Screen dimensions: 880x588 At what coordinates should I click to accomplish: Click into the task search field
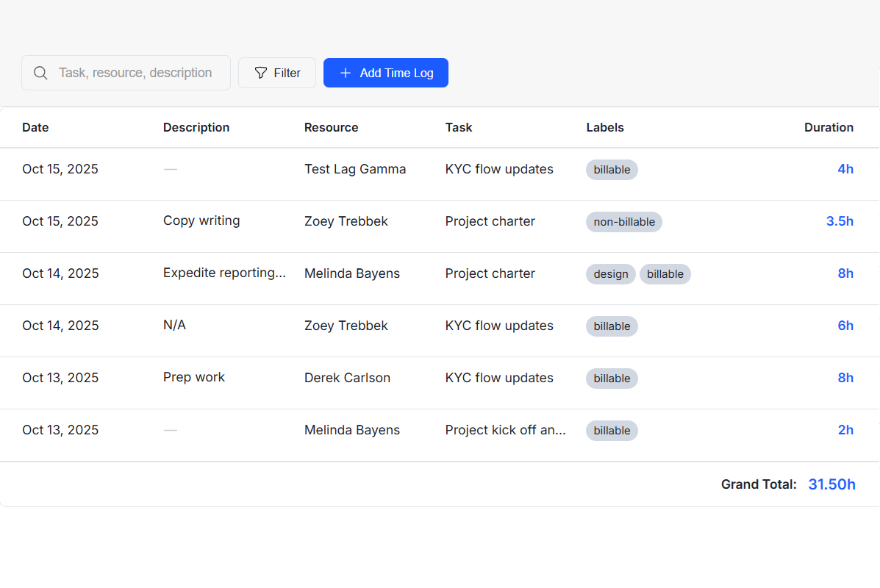point(136,73)
